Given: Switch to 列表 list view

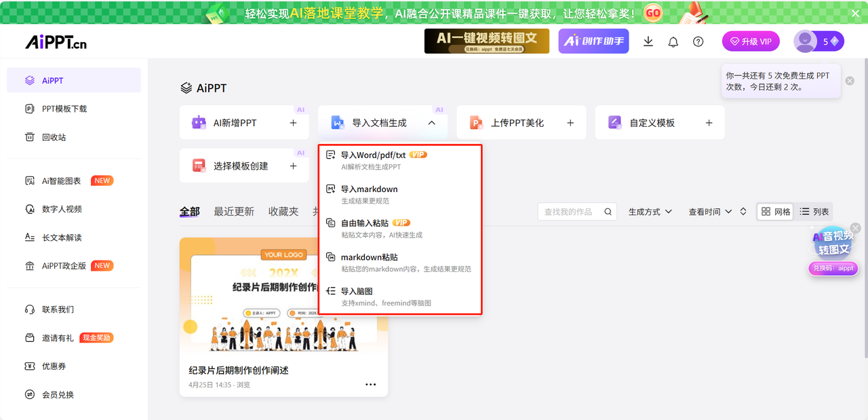Looking at the screenshot, I should (813, 212).
